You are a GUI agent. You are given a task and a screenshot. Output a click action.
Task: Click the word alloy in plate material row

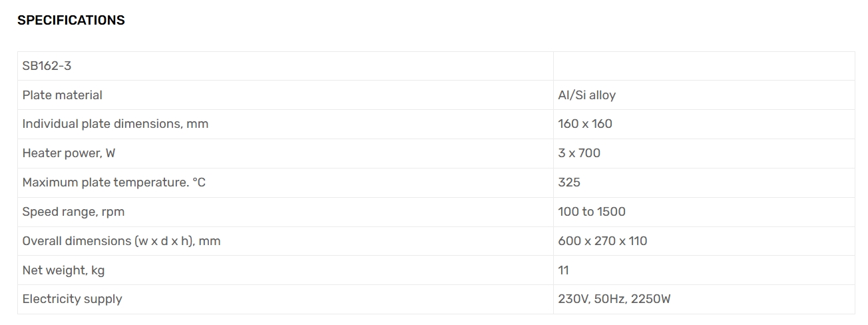(602, 95)
